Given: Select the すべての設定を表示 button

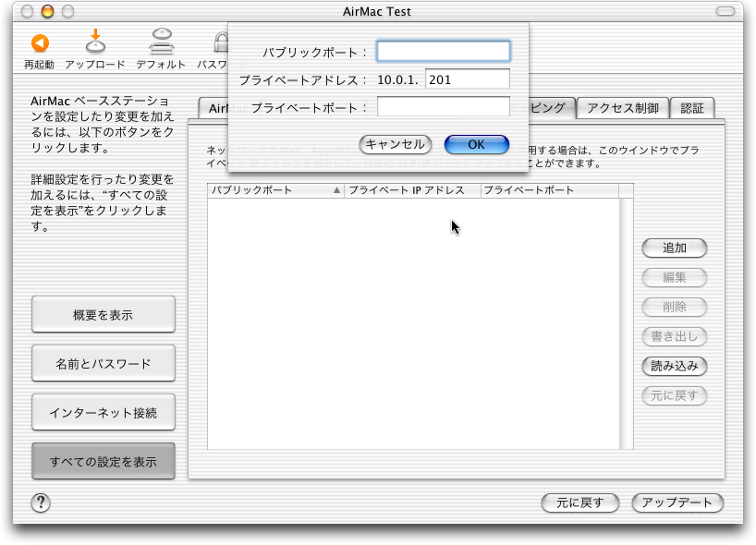Looking at the screenshot, I should [x=104, y=461].
